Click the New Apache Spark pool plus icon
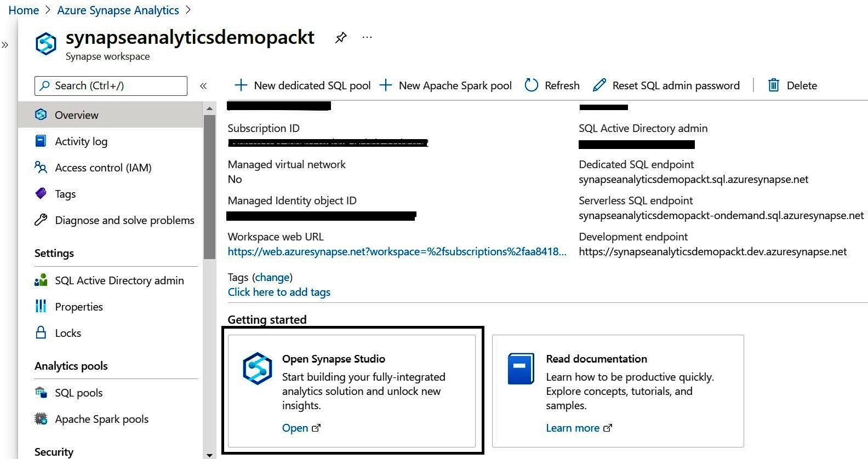Viewport: 868px width, 459px height. click(x=386, y=85)
